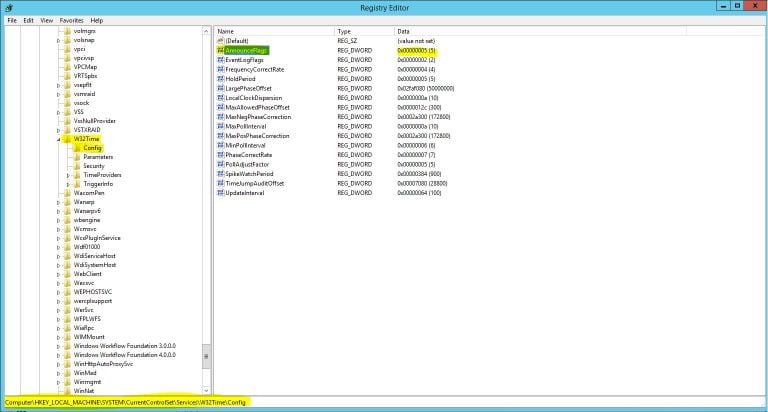
Task: Sort values by Data column header
Action: (540, 31)
